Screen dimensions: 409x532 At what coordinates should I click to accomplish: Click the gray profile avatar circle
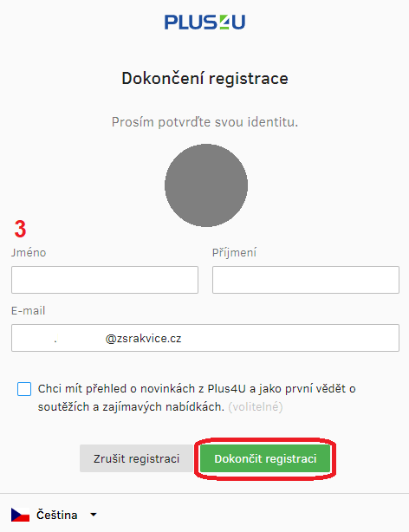pos(206,185)
